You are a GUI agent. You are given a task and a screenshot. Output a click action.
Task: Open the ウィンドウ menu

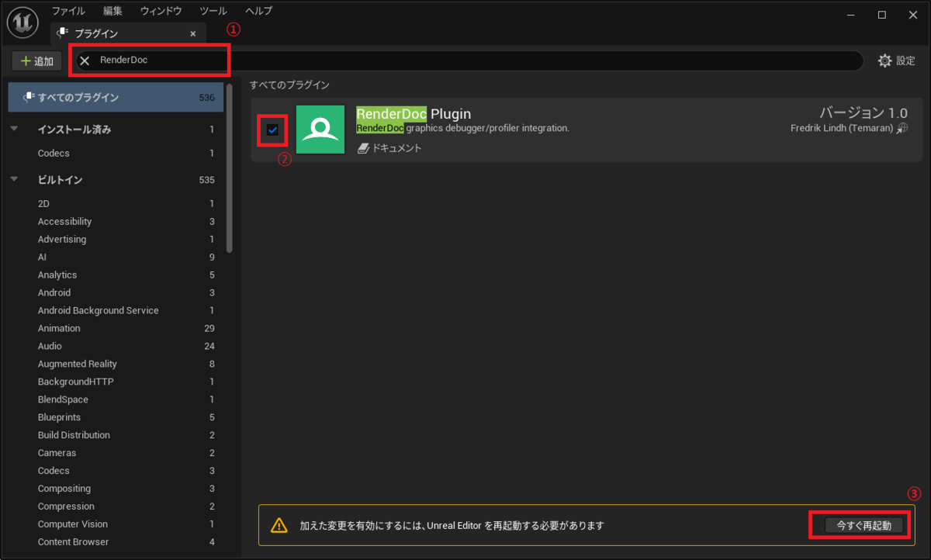(x=161, y=11)
